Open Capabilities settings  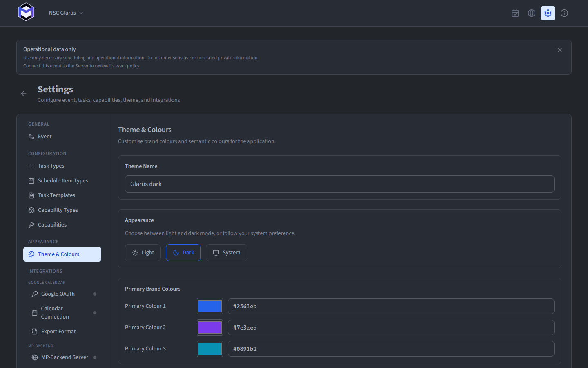point(62,225)
